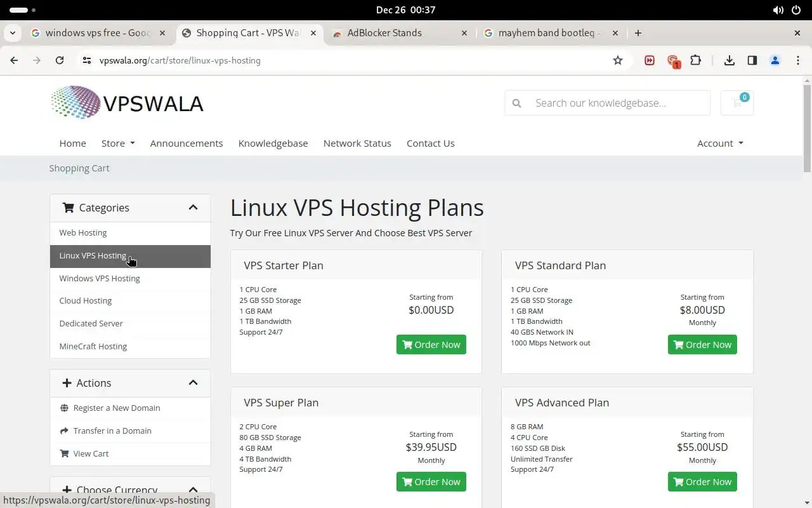
Task: Open the Account dropdown
Action: 720,144
